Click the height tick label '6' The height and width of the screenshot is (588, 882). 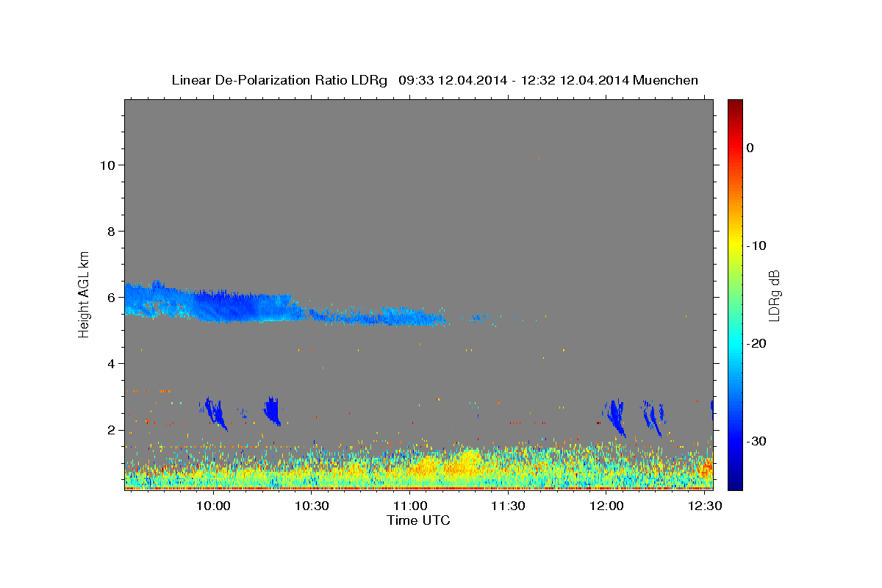click(x=110, y=297)
